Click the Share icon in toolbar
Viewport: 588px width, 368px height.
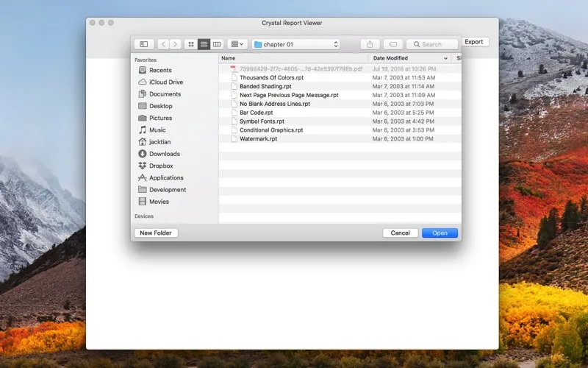[x=370, y=44]
